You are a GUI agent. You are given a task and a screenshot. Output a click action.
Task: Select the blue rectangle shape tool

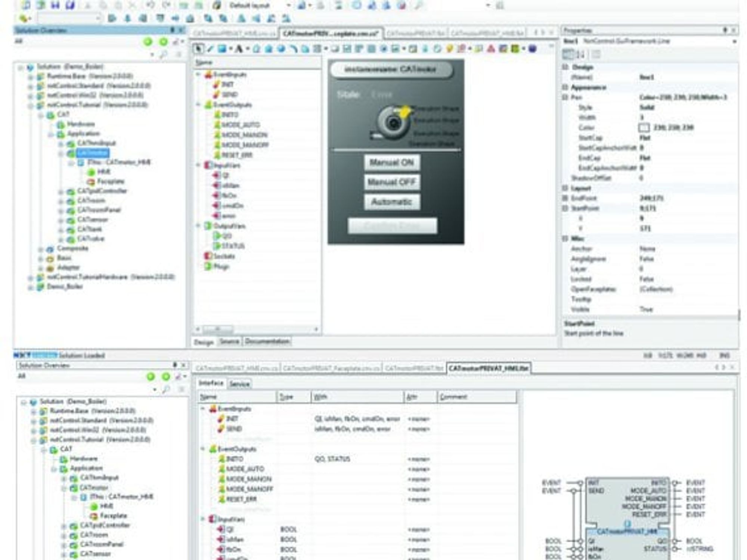222,49
